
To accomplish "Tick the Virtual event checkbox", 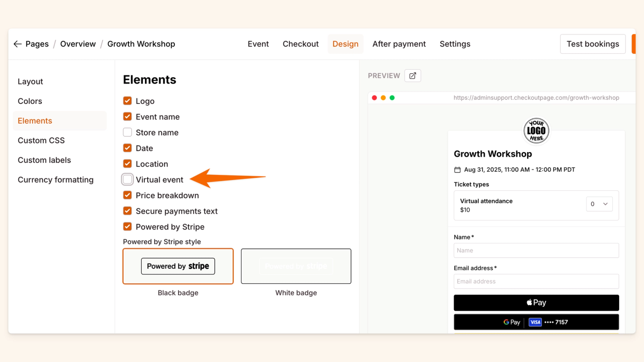I will click(127, 179).
